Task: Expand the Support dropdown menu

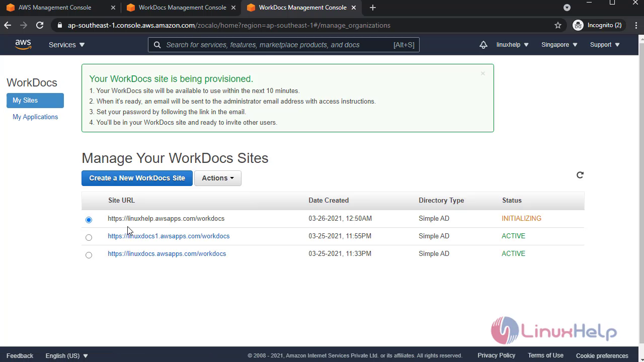Action: (605, 45)
